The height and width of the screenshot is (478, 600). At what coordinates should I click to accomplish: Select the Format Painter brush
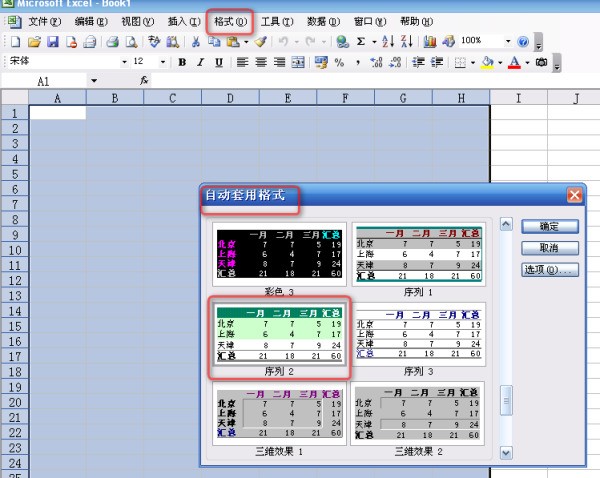[x=261, y=41]
